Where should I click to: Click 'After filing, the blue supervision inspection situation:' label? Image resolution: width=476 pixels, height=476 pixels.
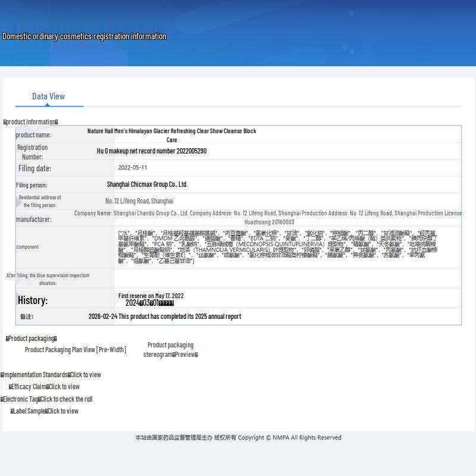(48, 279)
